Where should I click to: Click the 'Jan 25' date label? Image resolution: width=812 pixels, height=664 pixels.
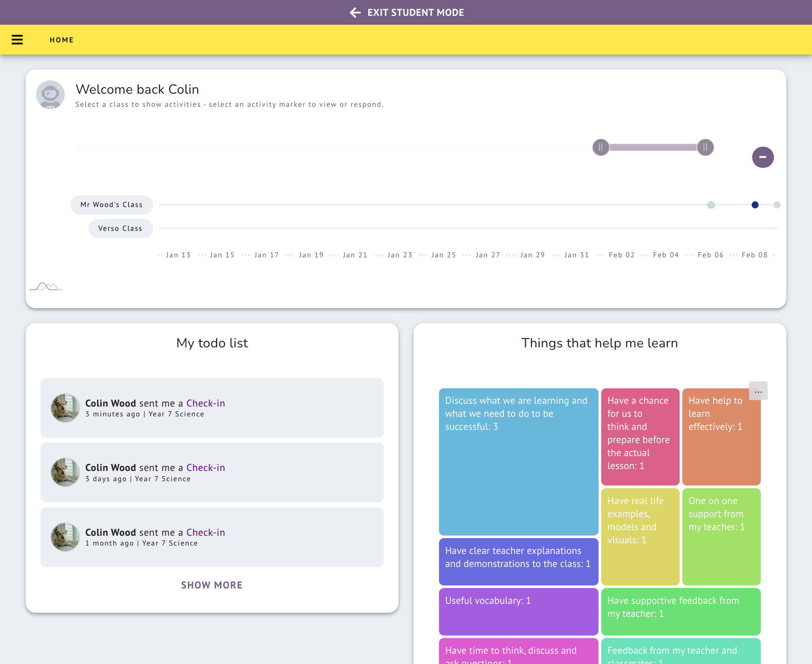coord(443,255)
